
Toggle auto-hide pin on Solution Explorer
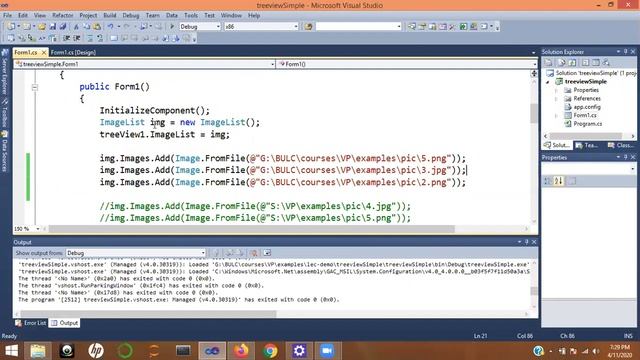coord(625,51)
